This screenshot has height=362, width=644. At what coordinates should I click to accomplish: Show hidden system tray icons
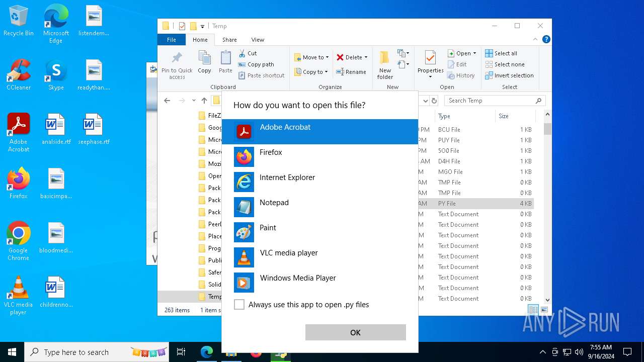click(542, 352)
